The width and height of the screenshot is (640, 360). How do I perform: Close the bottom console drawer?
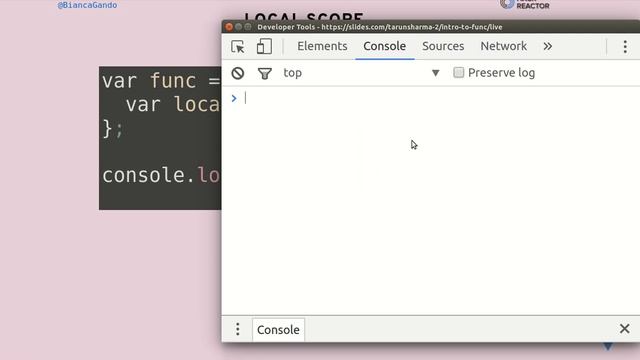coord(624,329)
